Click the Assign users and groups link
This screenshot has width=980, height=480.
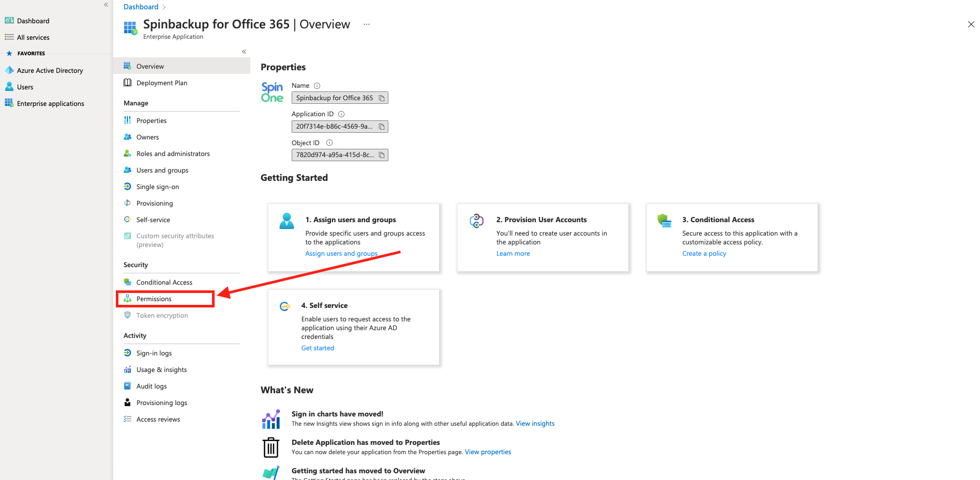[x=341, y=254]
